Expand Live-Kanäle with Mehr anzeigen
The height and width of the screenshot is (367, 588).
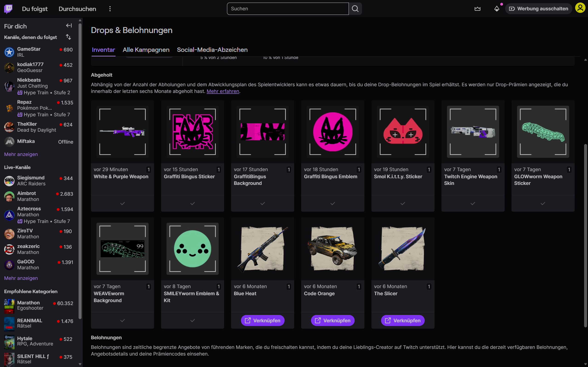[21, 278]
